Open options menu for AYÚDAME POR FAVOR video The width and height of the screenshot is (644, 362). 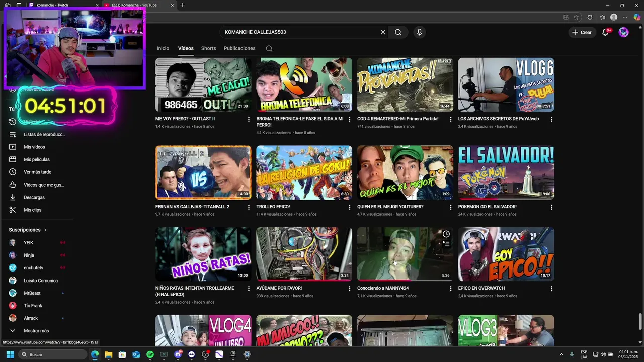[x=349, y=289]
